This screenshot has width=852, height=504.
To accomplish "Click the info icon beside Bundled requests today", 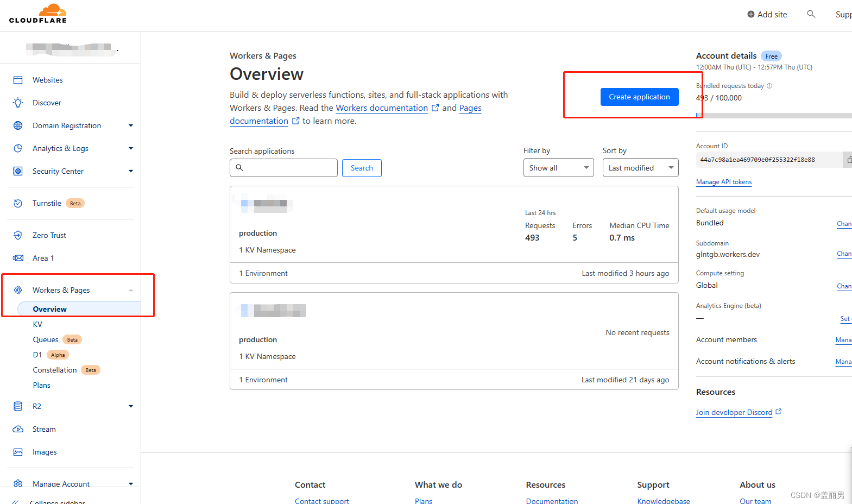I will click(769, 86).
